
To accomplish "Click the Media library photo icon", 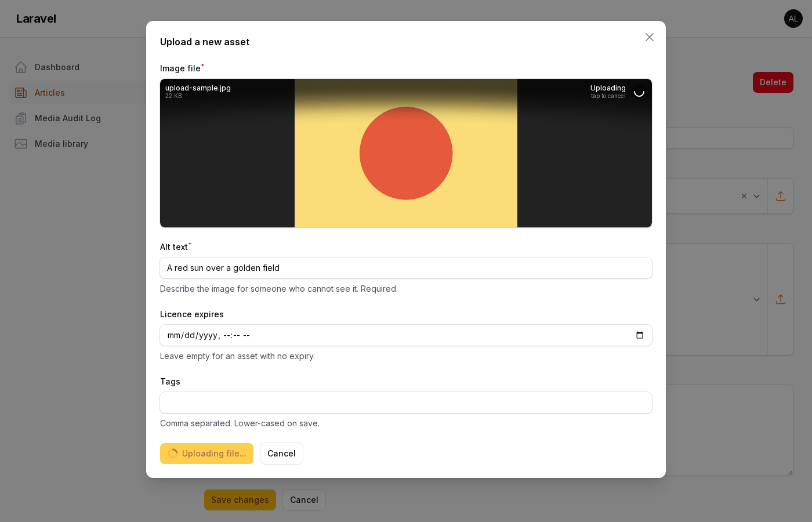I will pos(21,144).
